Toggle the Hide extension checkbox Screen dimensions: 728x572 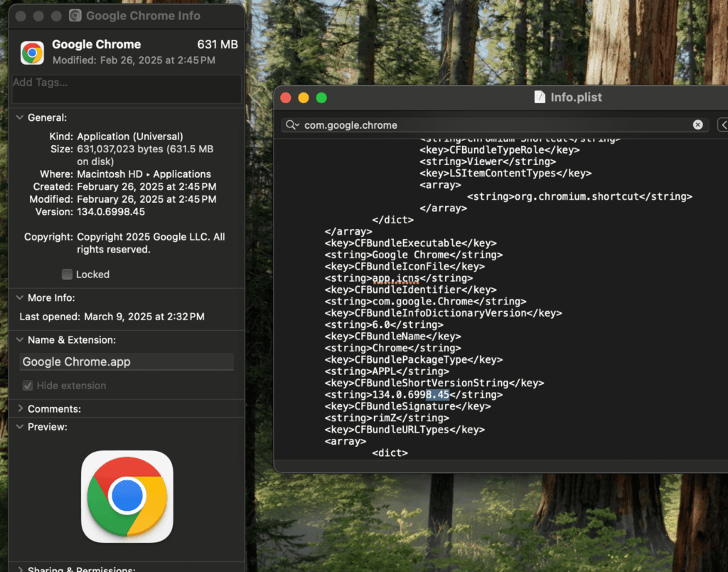pos(28,386)
